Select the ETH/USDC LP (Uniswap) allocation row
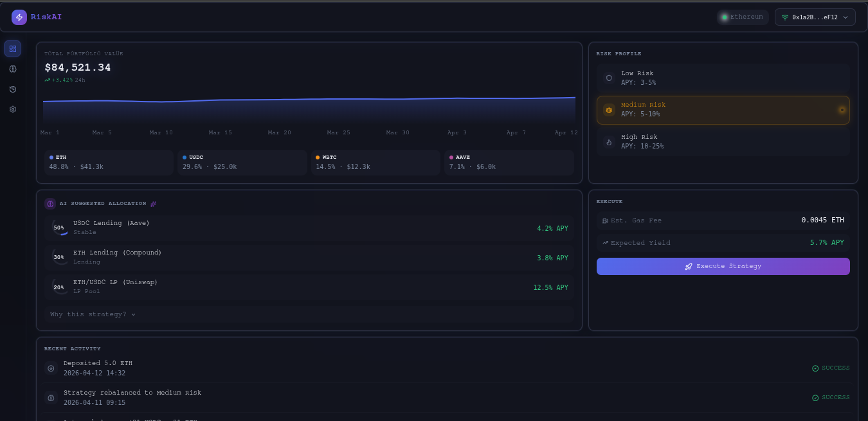868x421 pixels. coord(310,287)
